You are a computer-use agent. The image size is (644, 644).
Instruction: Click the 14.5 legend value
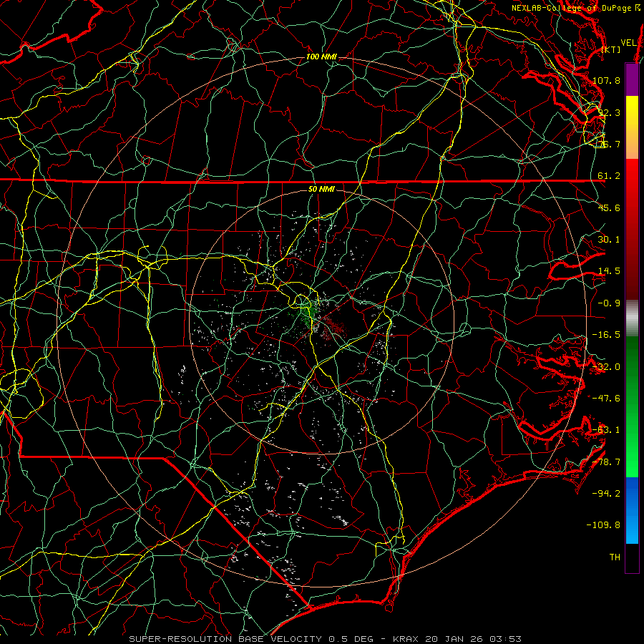(609, 271)
